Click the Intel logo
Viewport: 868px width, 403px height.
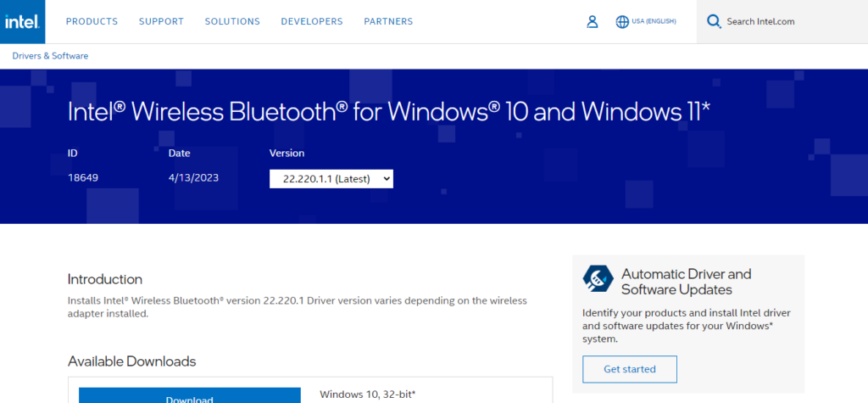[x=22, y=21]
